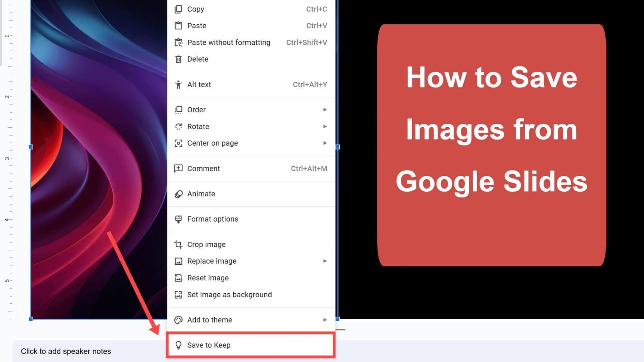Choose Paste from the context menu
Screen dimensions: 644x362
click(251, 25)
